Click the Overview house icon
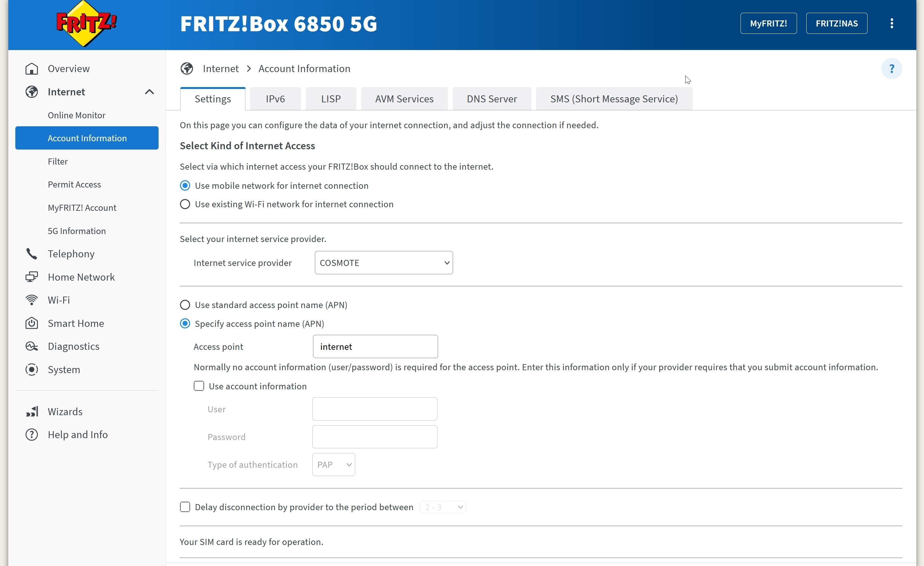 click(x=32, y=69)
